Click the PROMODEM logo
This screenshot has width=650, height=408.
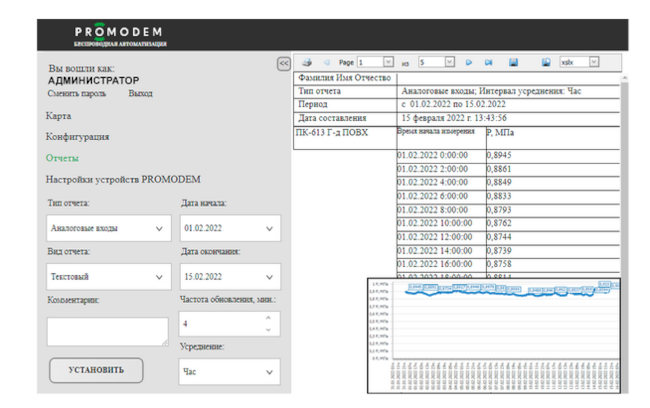[x=120, y=35]
